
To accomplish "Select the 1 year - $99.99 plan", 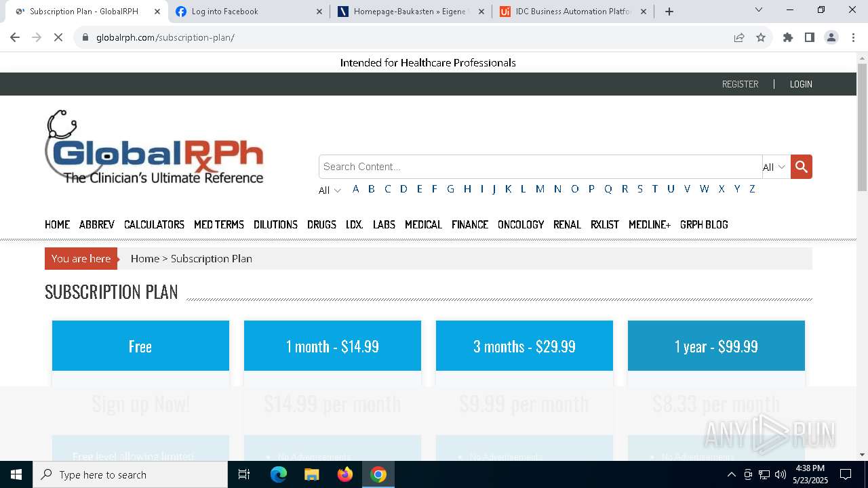I will (716, 346).
